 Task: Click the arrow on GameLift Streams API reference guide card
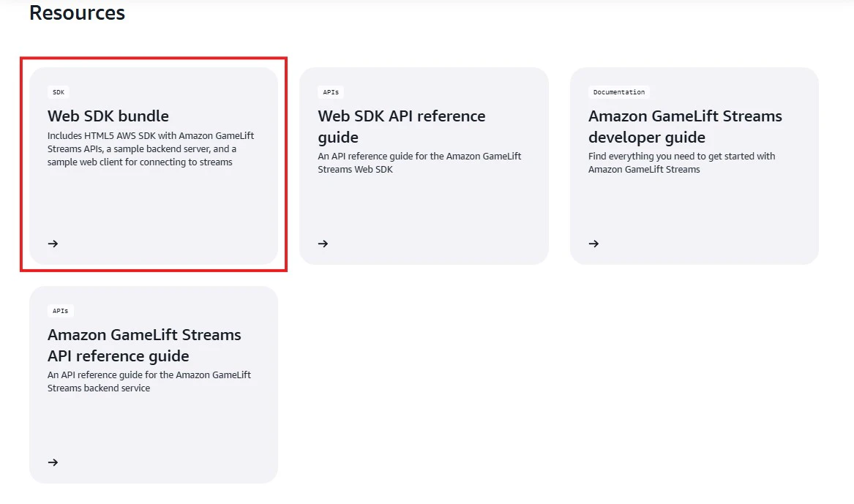tap(53, 462)
